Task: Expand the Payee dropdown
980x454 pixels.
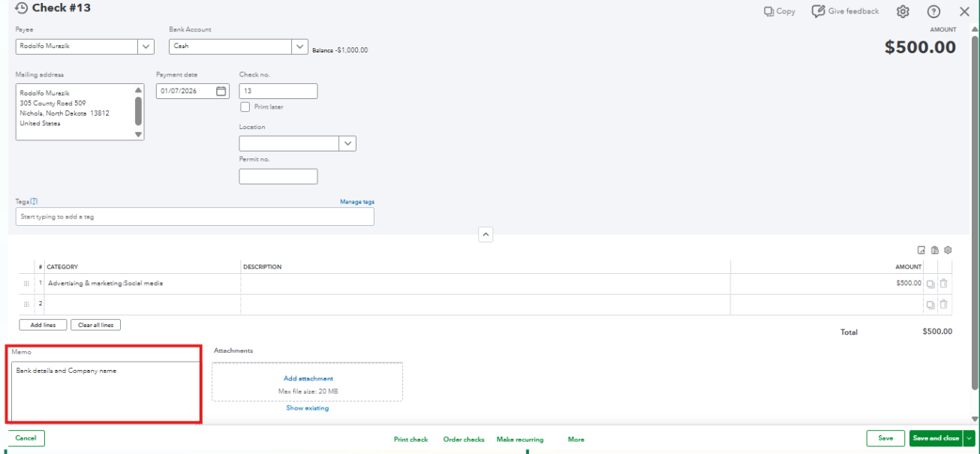Action: click(x=146, y=46)
